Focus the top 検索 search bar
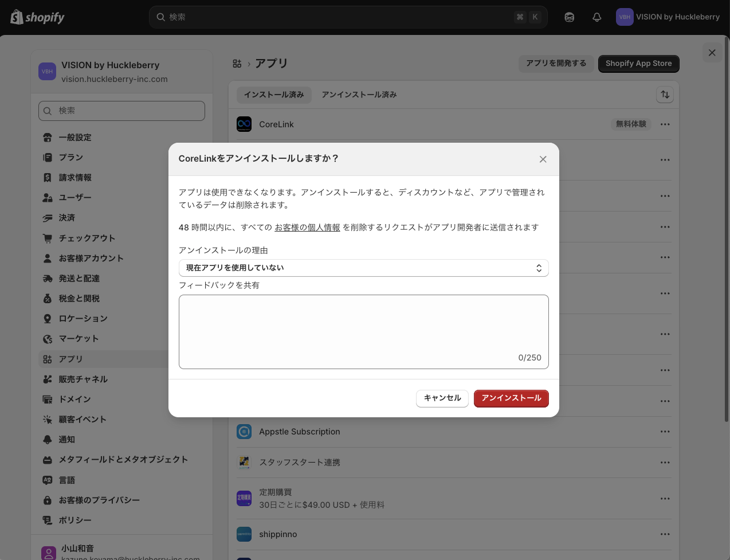 coord(348,17)
